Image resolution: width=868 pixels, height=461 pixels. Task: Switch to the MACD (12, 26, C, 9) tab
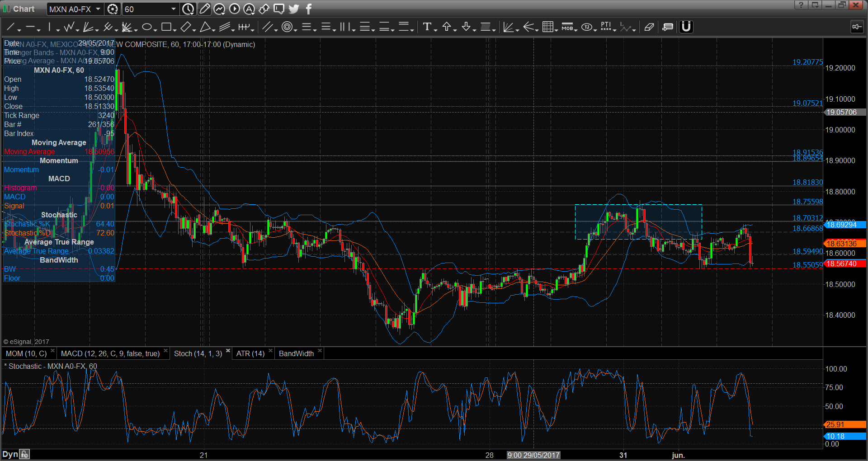pos(110,353)
